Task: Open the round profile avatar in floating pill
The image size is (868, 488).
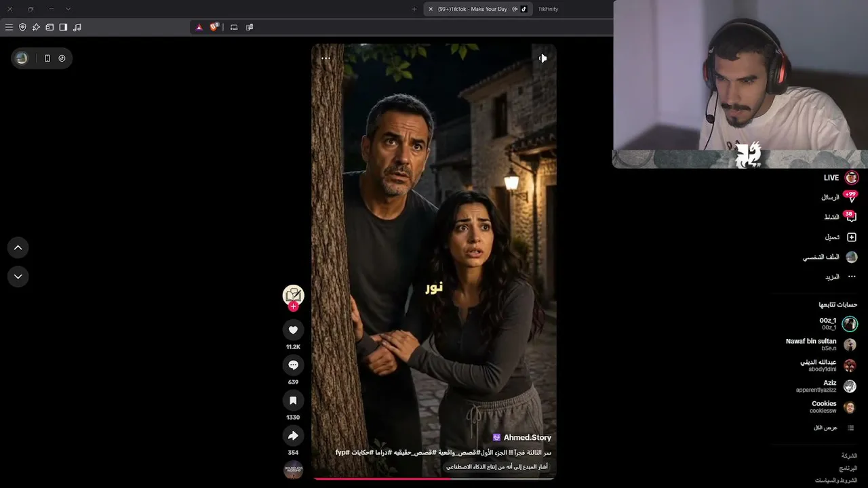Action: pos(22,58)
